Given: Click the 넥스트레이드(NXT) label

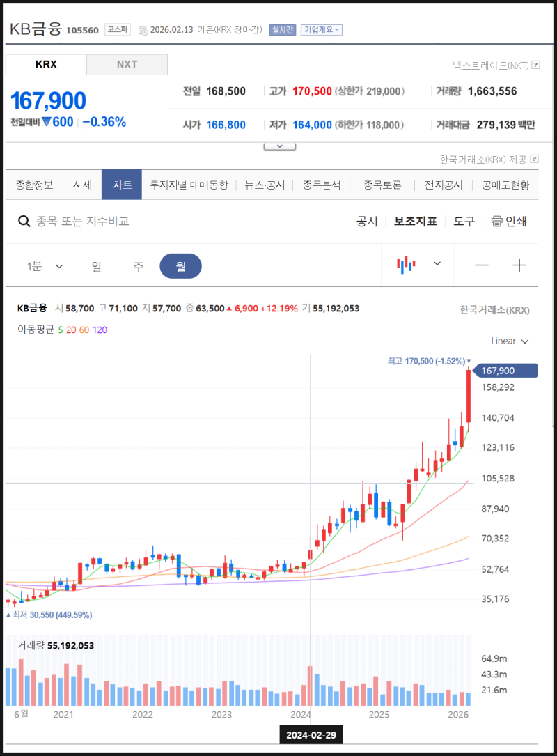Looking at the screenshot, I should pyautogui.click(x=490, y=65).
